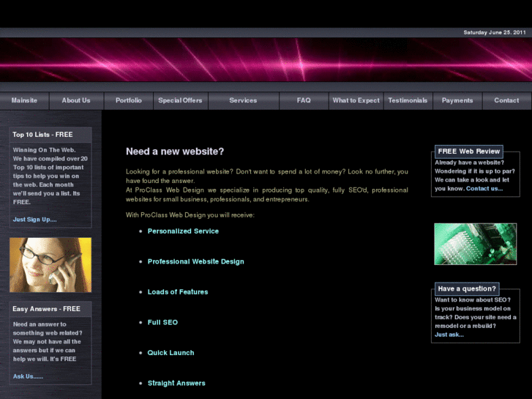Open Services in the navigation bar

click(243, 100)
